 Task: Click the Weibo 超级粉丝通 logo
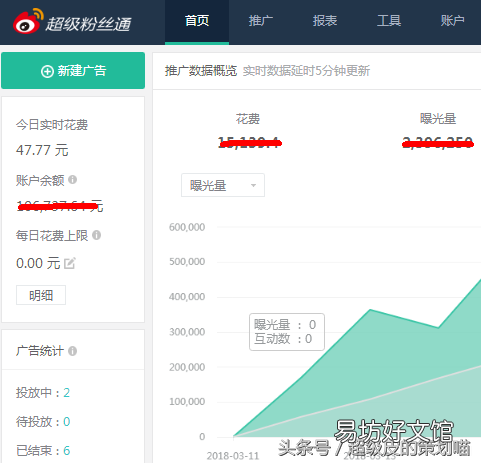click(x=72, y=22)
